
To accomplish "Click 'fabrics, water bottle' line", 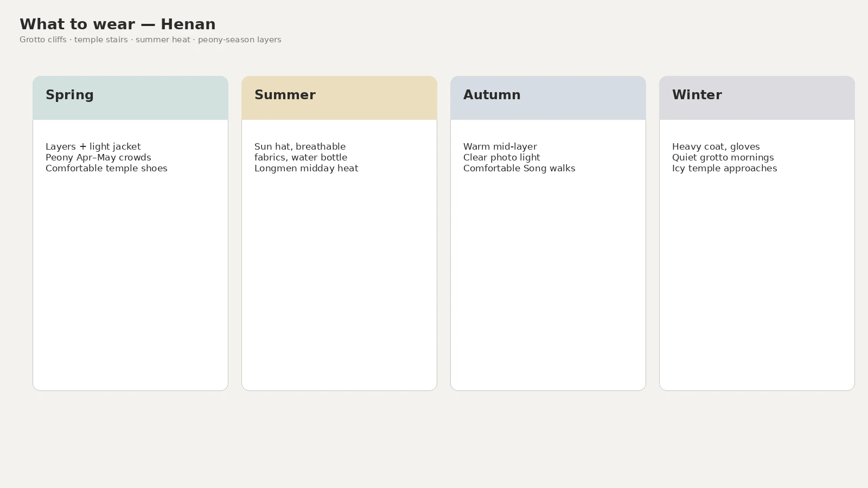I will click(301, 157).
